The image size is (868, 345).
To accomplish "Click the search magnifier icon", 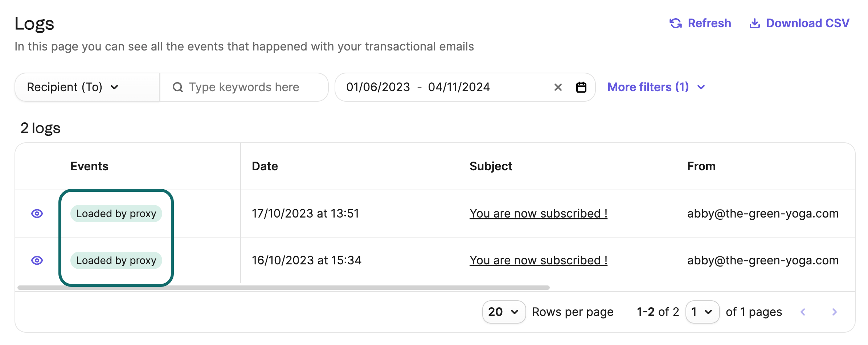I will tap(177, 87).
